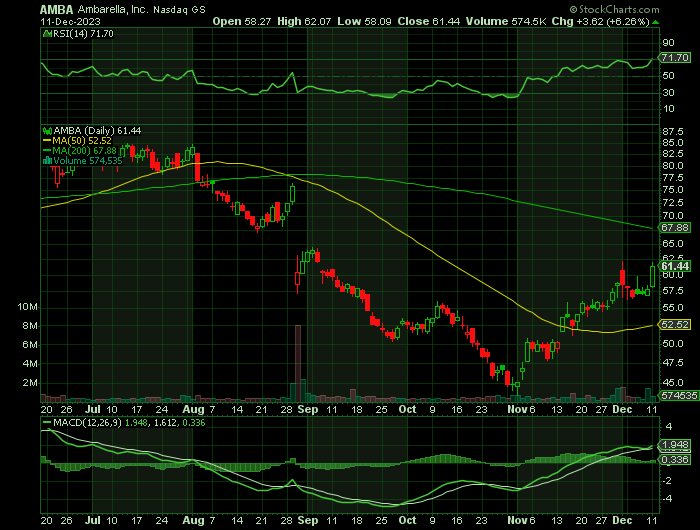Click the 10M volume axis label

[28, 307]
